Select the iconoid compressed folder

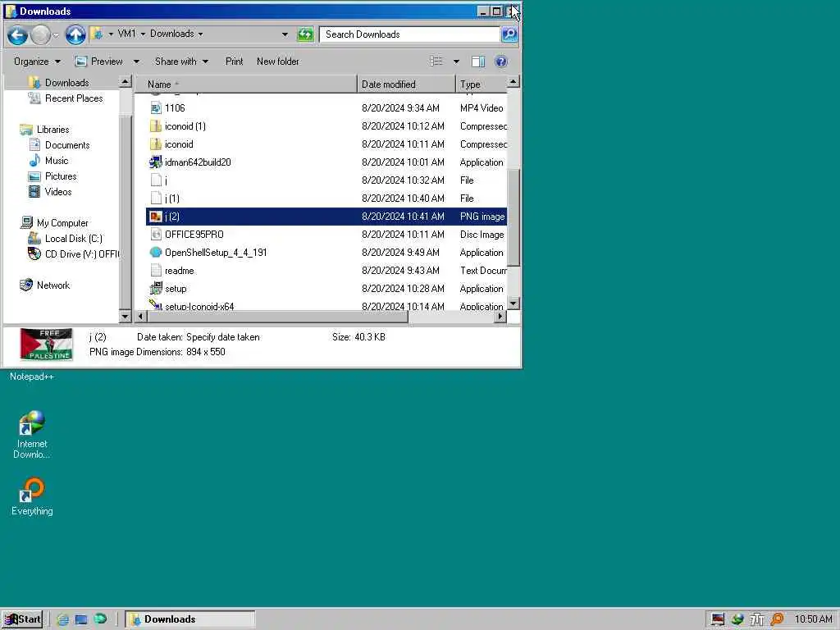[x=326, y=144]
